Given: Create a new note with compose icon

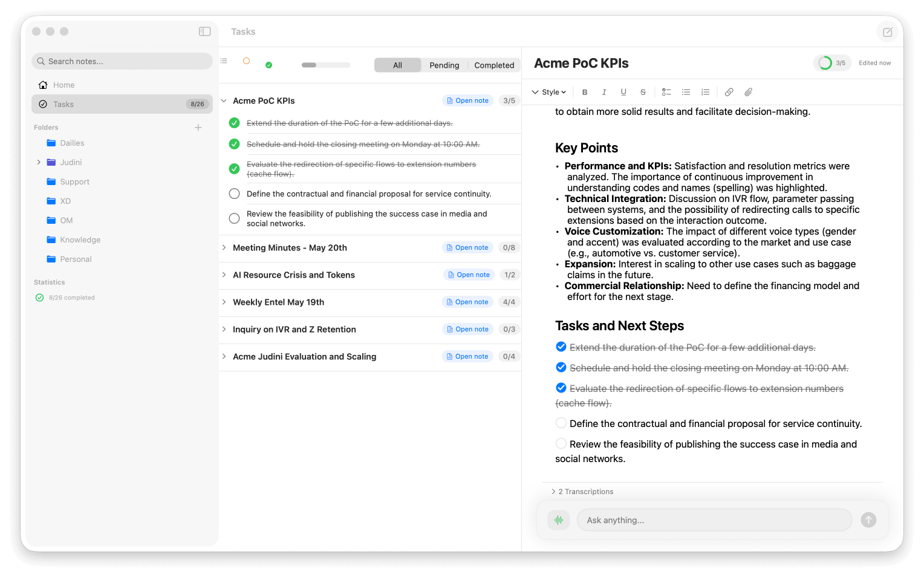Looking at the screenshot, I should pos(887,32).
